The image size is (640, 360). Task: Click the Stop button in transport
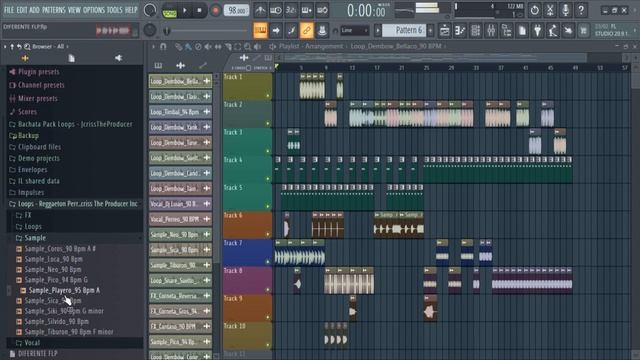pos(200,10)
